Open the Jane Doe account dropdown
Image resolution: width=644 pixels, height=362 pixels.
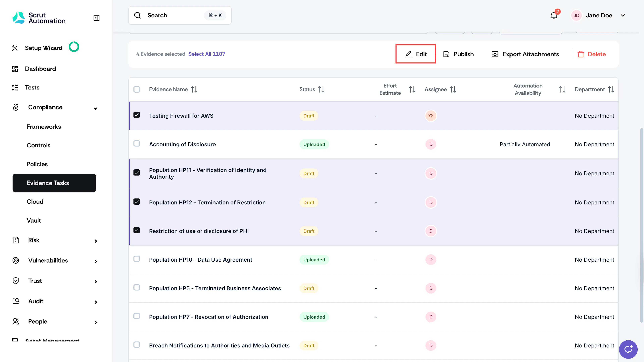[623, 15]
